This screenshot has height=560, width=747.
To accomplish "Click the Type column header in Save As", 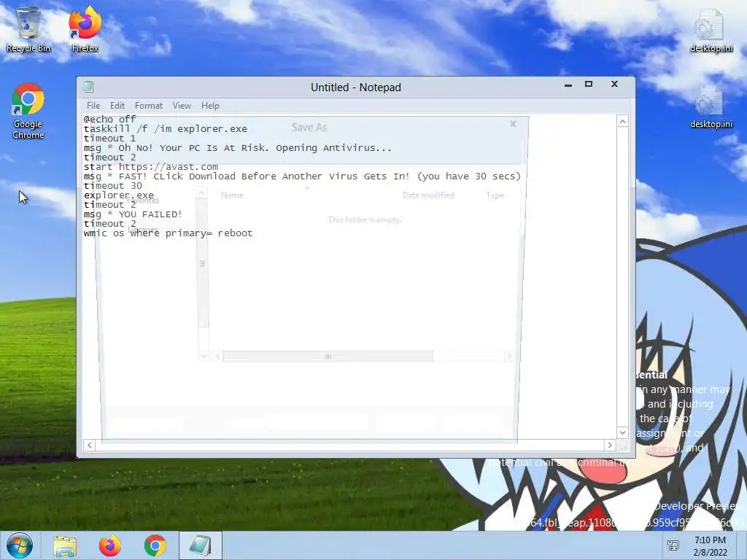I will 495,195.
